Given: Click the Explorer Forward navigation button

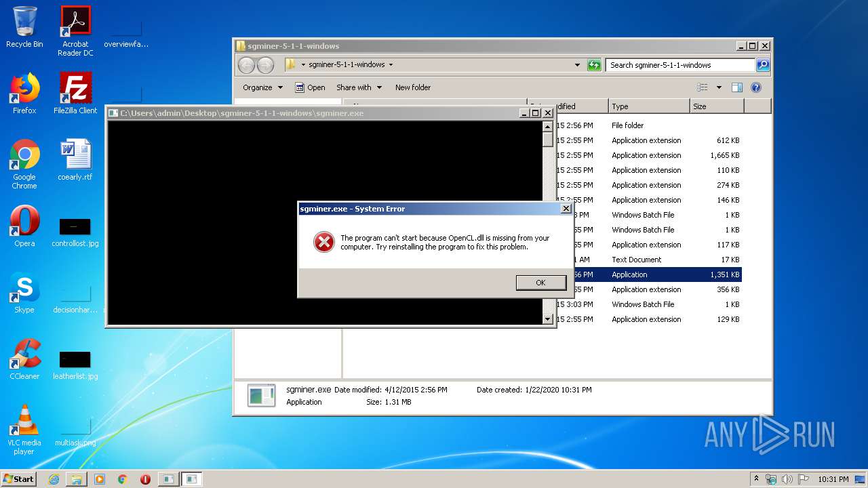Looking at the screenshot, I should click(x=265, y=65).
